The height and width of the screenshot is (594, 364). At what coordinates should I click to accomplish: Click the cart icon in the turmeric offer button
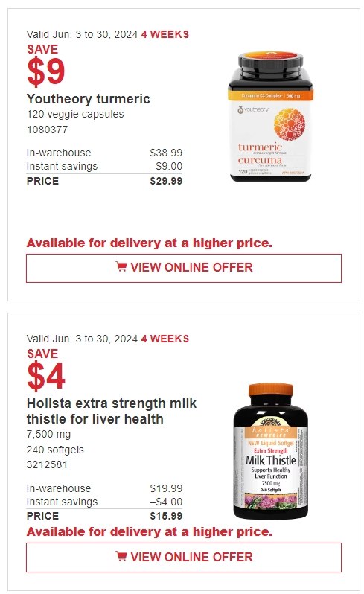(x=121, y=267)
